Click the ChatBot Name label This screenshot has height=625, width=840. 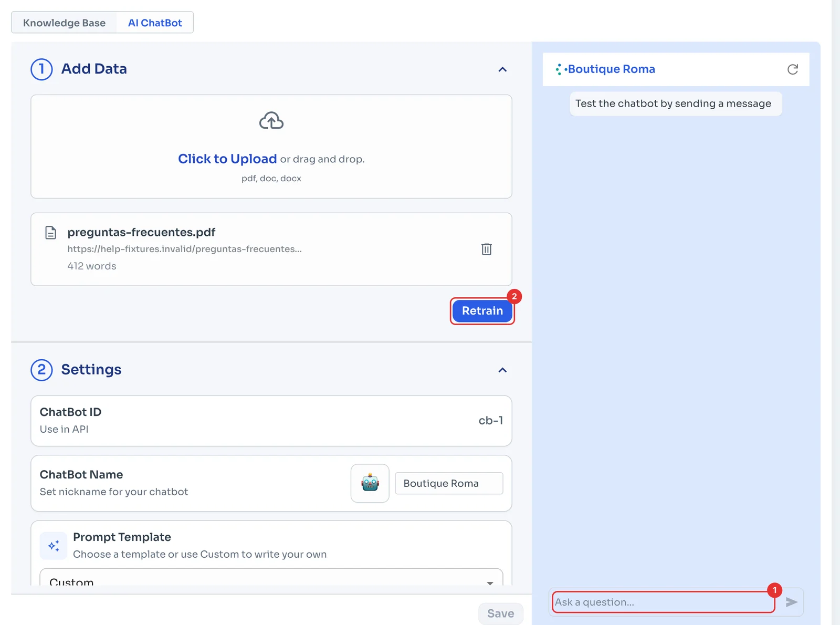(x=81, y=474)
